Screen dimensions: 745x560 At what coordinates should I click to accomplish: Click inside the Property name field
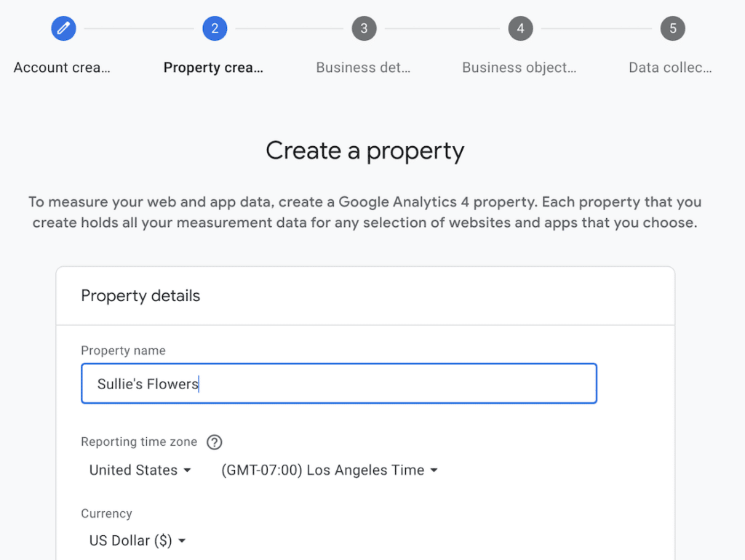[338, 384]
